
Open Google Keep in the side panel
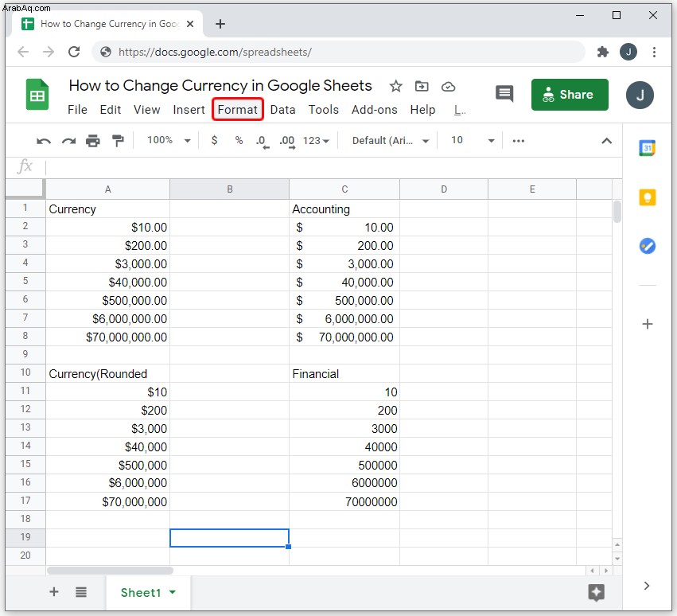pos(648,197)
